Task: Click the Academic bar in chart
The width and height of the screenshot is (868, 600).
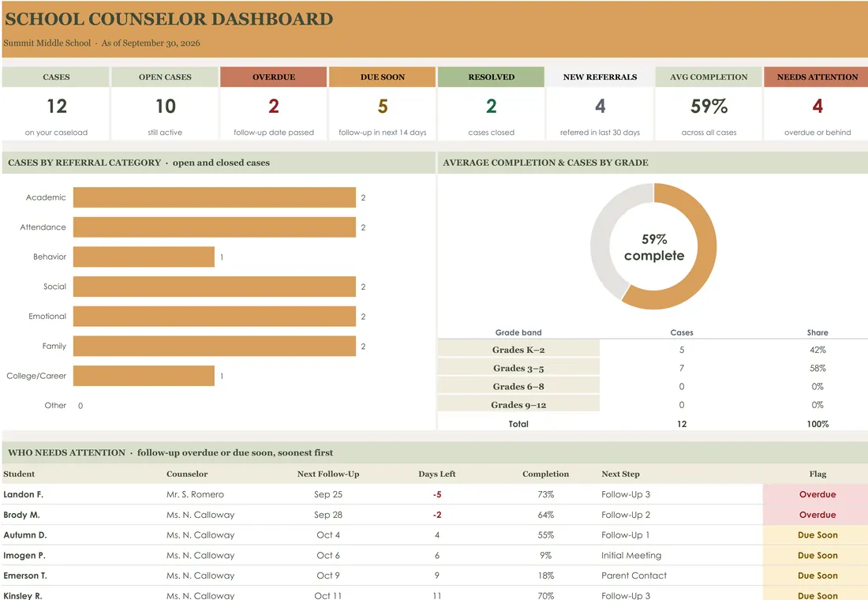Action: tap(214, 197)
